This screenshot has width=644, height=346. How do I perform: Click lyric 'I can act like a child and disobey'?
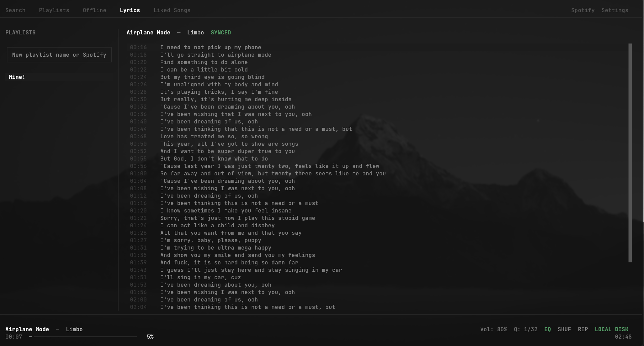coord(217,226)
